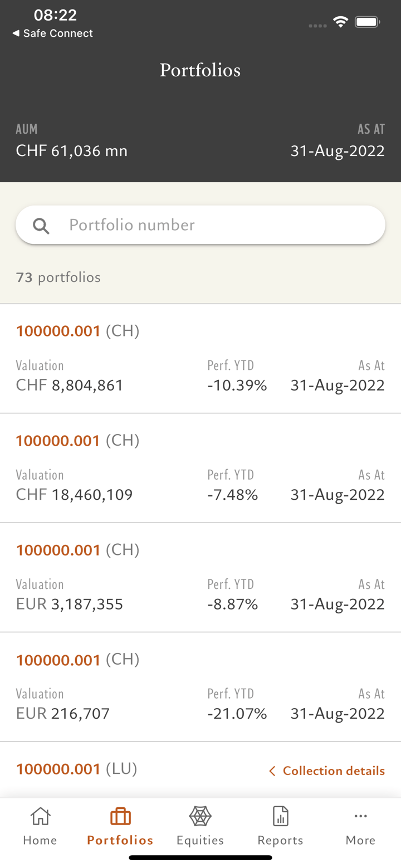Open the 100000.001 (LU) portfolio
The height and width of the screenshot is (868, 401).
tap(76, 769)
